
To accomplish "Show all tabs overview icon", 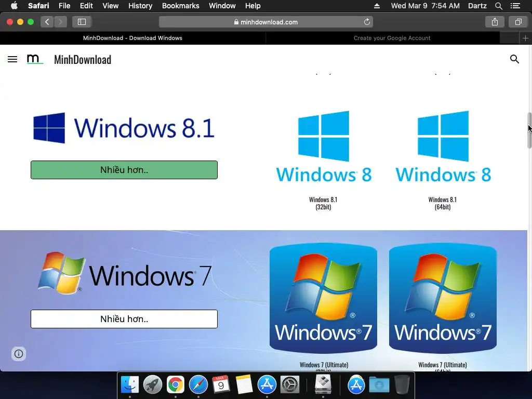I will tap(518, 22).
